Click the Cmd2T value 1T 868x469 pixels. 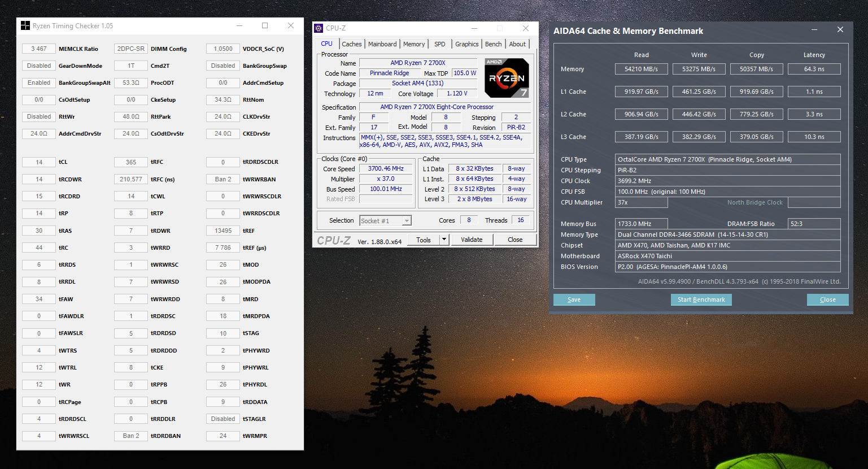coord(131,66)
